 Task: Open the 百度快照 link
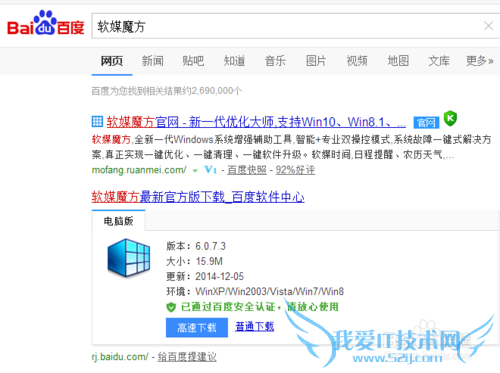pos(247,170)
